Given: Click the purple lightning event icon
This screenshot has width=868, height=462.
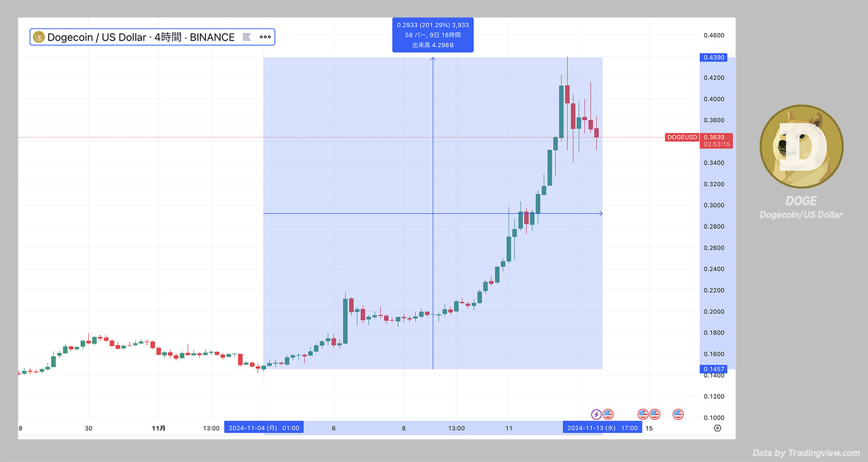Looking at the screenshot, I should click(596, 414).
